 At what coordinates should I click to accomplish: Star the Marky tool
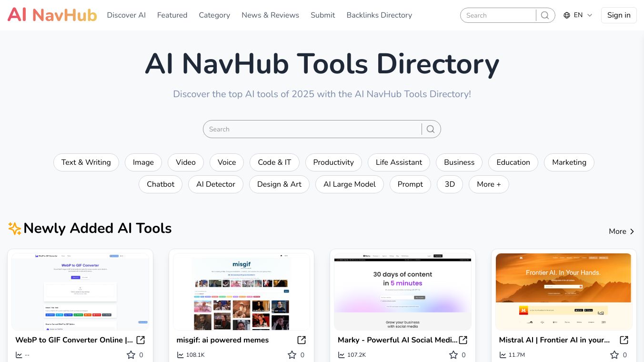click(453, 355)
